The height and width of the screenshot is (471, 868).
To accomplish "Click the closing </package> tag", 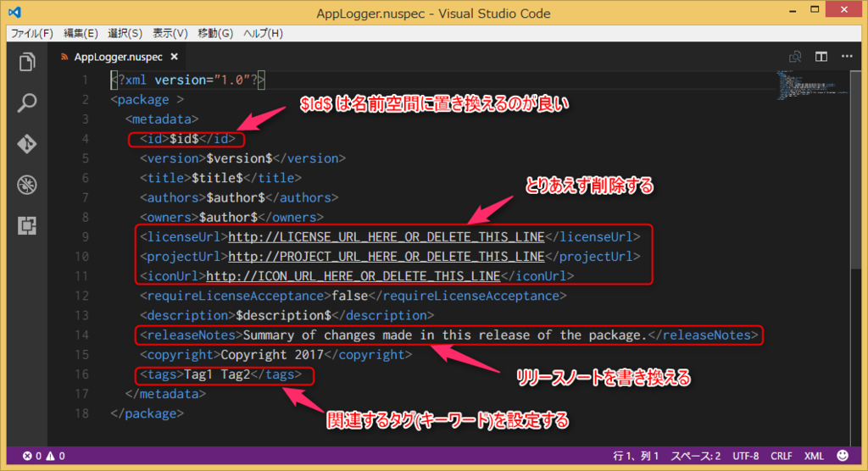I will pyautogui.click(x=147, y=414).
